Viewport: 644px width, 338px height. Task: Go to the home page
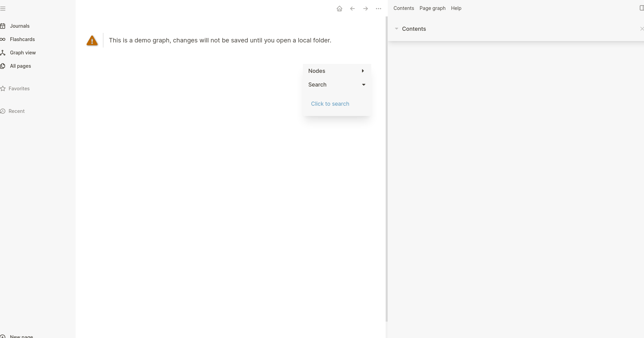339,8
